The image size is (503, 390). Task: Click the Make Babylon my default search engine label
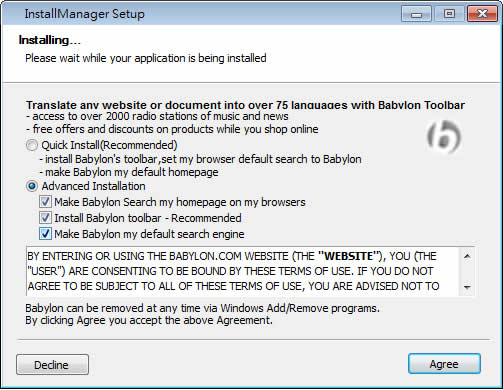click(x=149, y=234)
